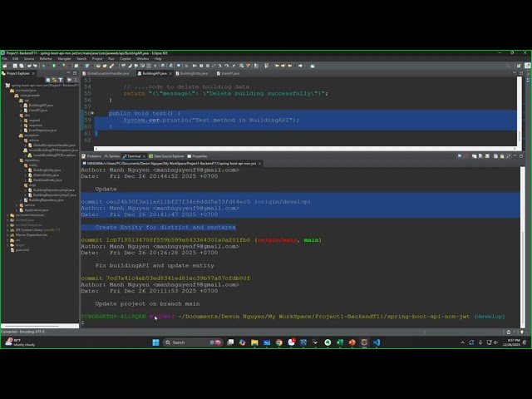Select DistrictEntity.java in tree
This screenshot has height=399, width=532.
47,175
